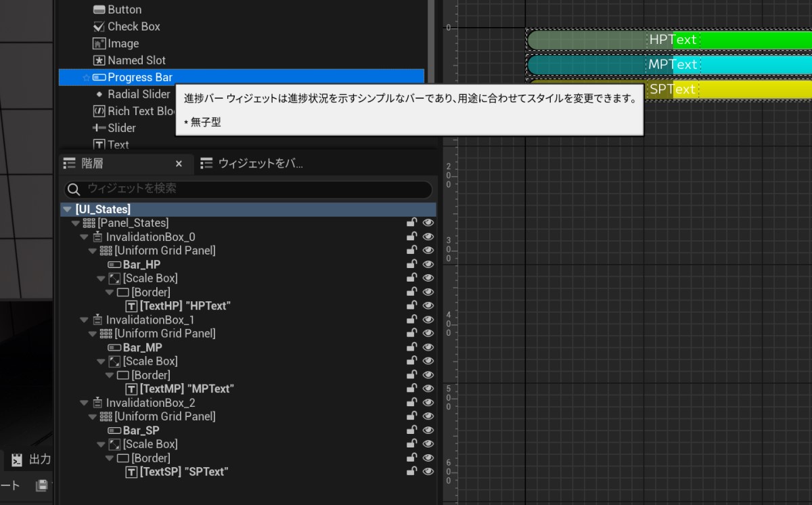The height and width of the screenshot is (505, 812).
Task: Switch to the ウィジェットをバ... tab
Action: click(252, 163)
